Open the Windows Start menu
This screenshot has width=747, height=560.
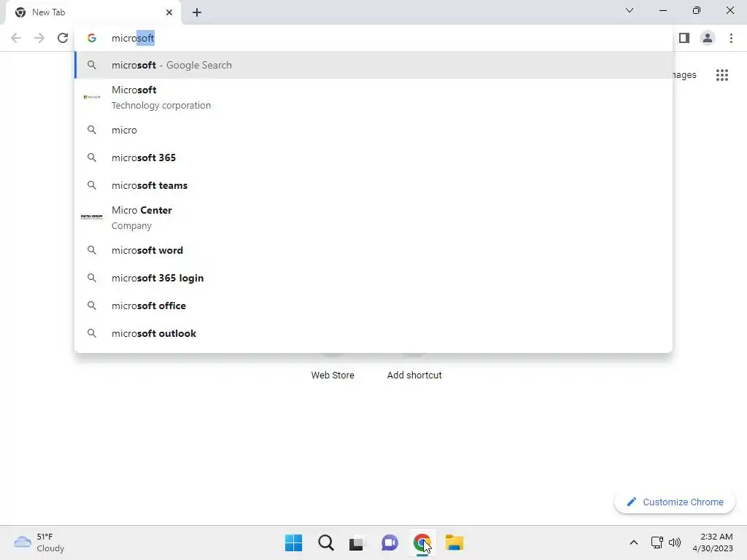[293, 542]
